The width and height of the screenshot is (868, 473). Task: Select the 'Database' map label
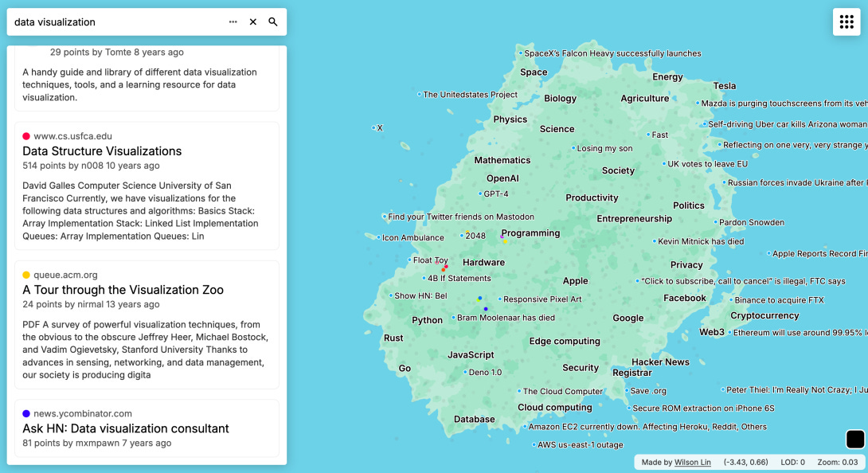tap(475, 420)
